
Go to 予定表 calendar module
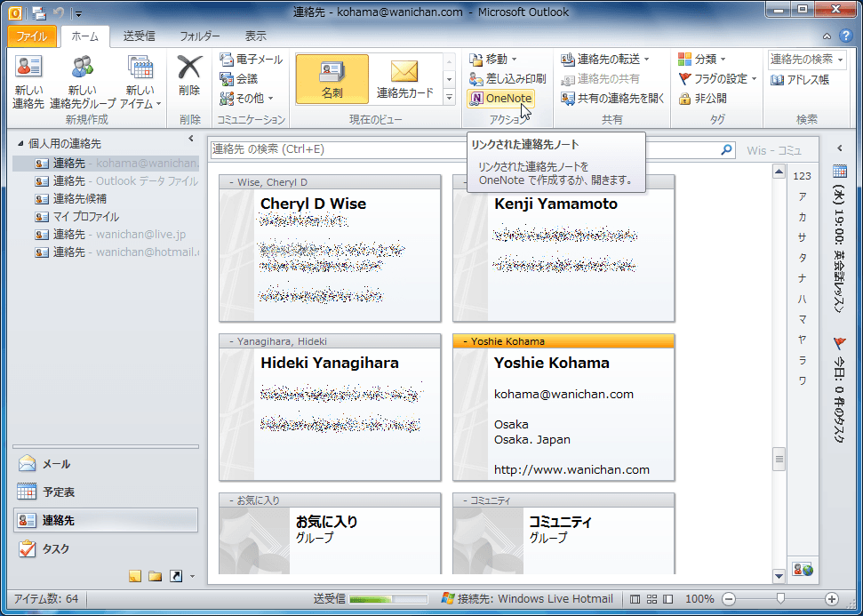[106, 492]
